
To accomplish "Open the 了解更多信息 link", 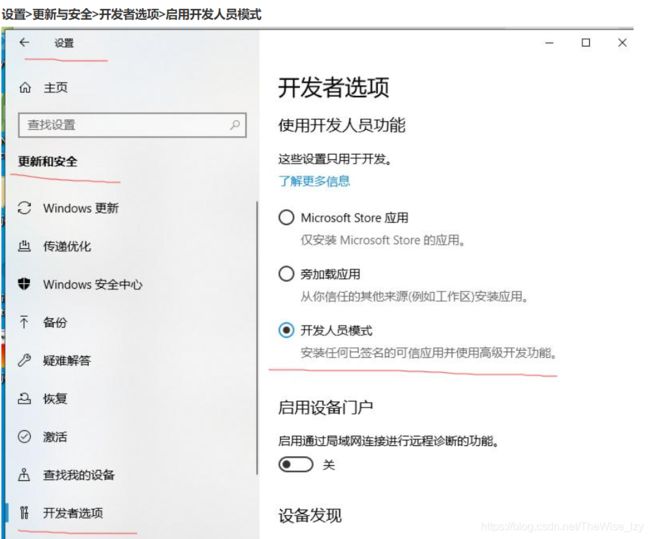I will pyautogui.click(x=314, y=181).
